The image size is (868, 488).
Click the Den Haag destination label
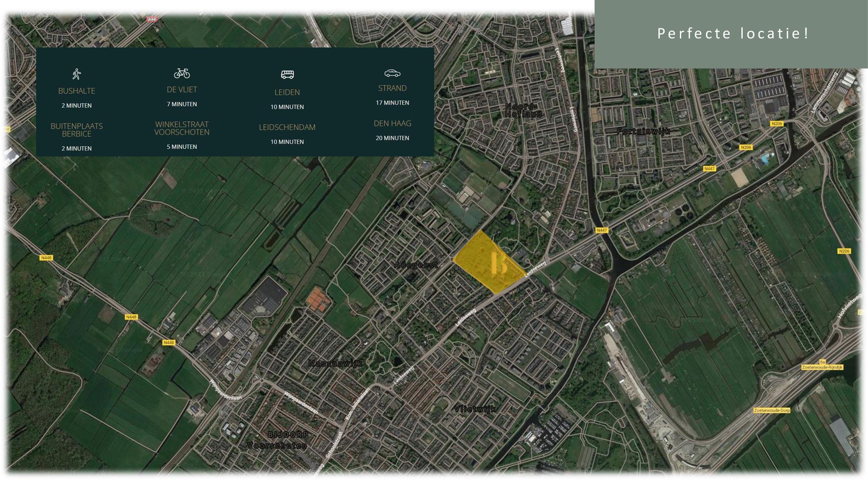coord(392,123)
